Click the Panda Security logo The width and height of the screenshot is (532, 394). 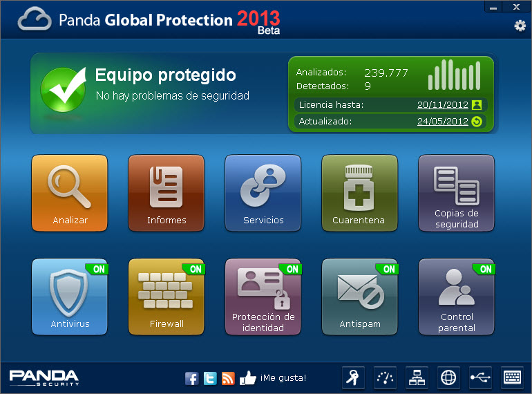pyautogui.click(x=44, y=377)
